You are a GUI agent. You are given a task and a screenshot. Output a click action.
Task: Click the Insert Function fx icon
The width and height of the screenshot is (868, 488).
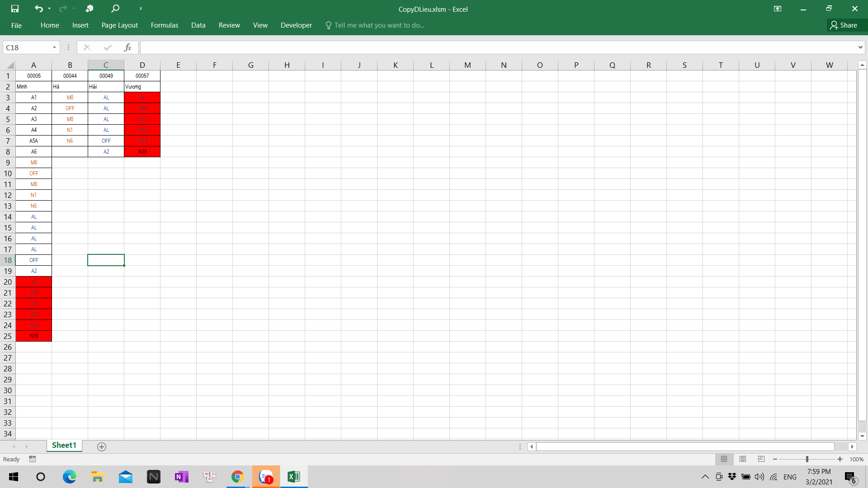pos(127,47)
